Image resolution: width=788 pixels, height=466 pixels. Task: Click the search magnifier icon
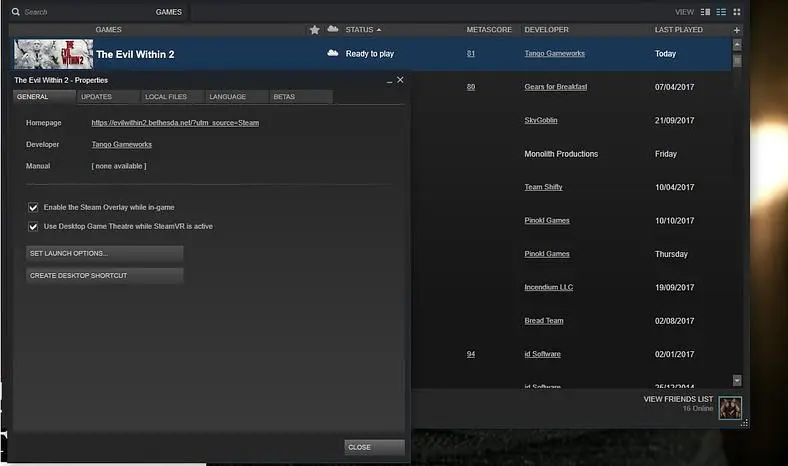click(16, 12)
